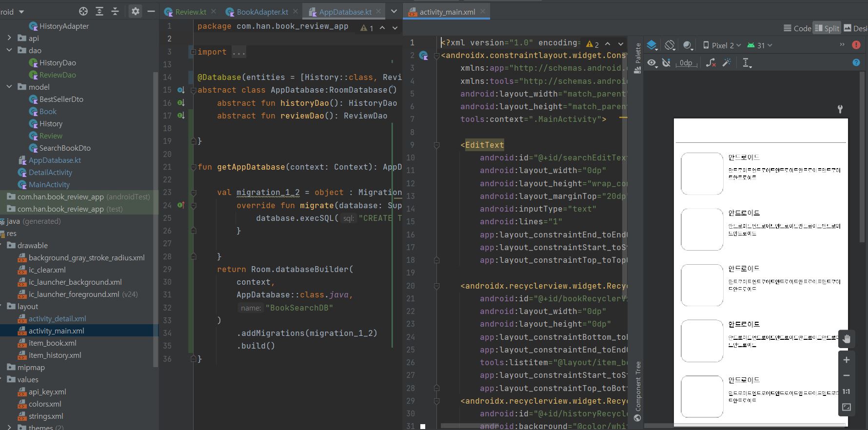This screenshot has height=430, width=868.
Task: Open Pixel 2 device dropdown
Action: pos(722,45)
